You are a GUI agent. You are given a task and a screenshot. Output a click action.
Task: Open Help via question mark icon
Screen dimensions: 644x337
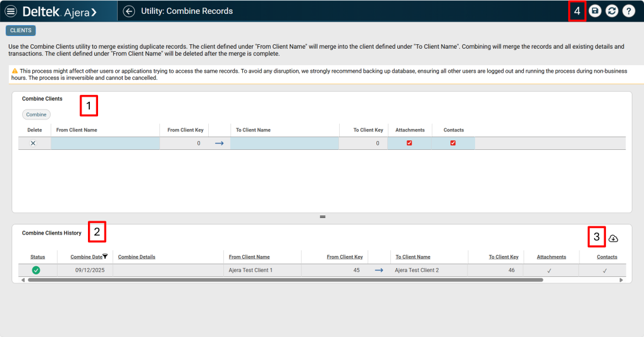[628, 11]
